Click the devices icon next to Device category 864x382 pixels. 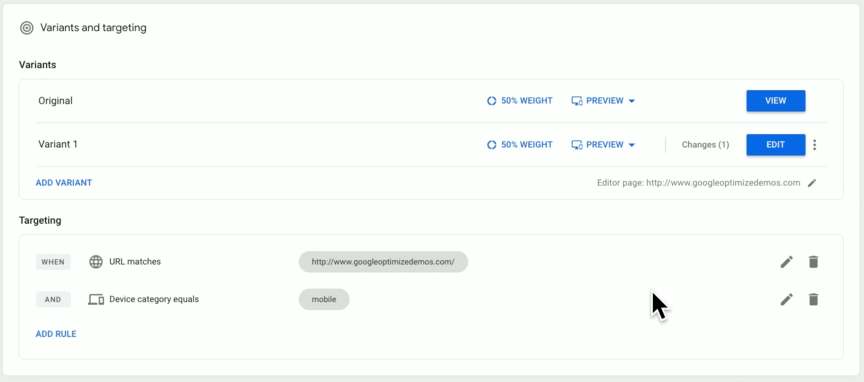pyautogui.click(x=96, y=299)
